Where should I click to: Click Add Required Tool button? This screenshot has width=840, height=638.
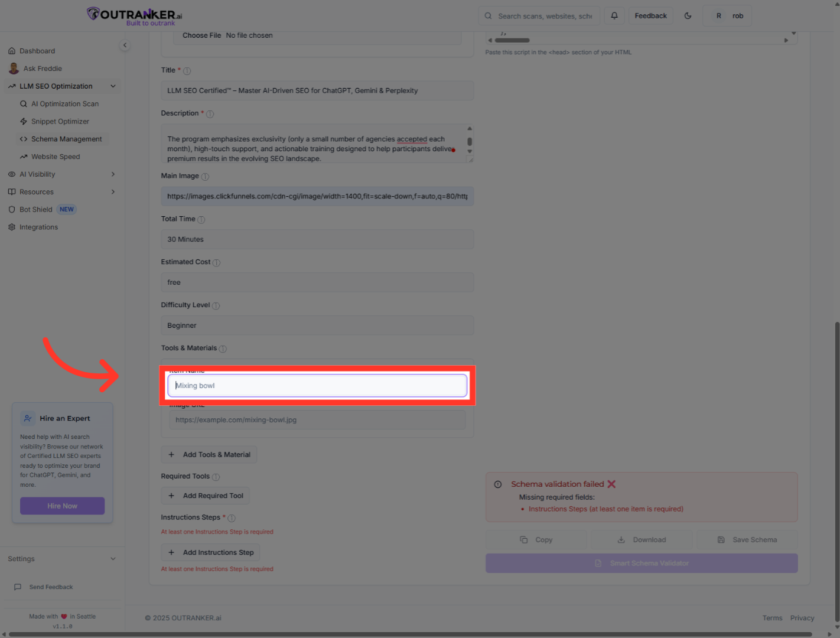[206, 496]
